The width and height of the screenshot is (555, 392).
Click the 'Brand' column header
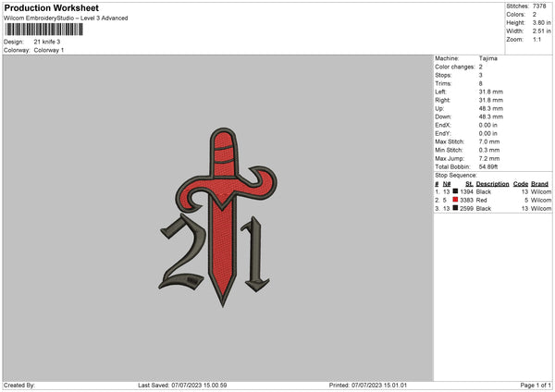(x=540, y=184)
